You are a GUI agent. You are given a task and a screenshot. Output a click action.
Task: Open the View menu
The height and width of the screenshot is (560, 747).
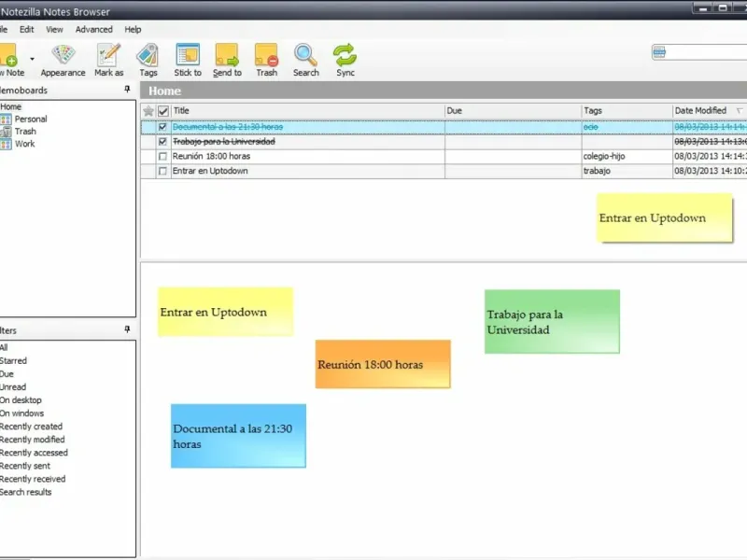pyautogui.click(x=54, y=30)
